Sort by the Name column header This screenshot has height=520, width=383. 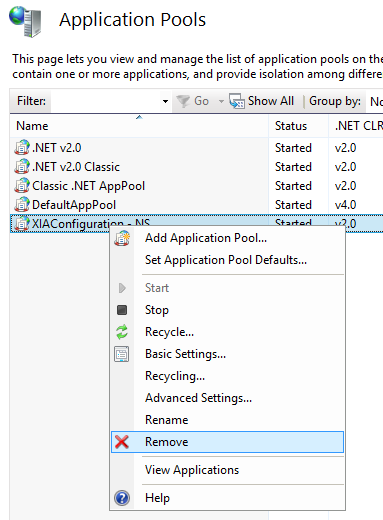[x=139, y=126]
